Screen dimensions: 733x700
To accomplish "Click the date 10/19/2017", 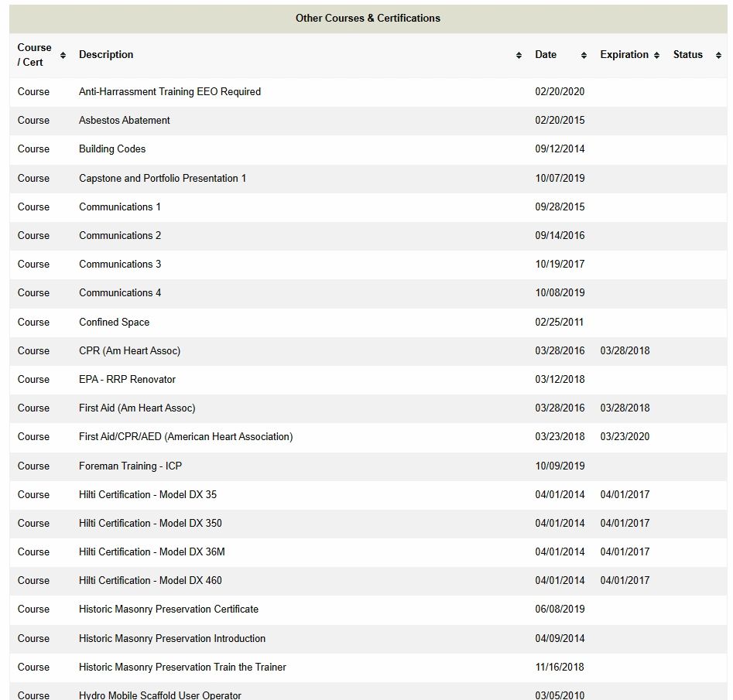I will click(560, 265).
